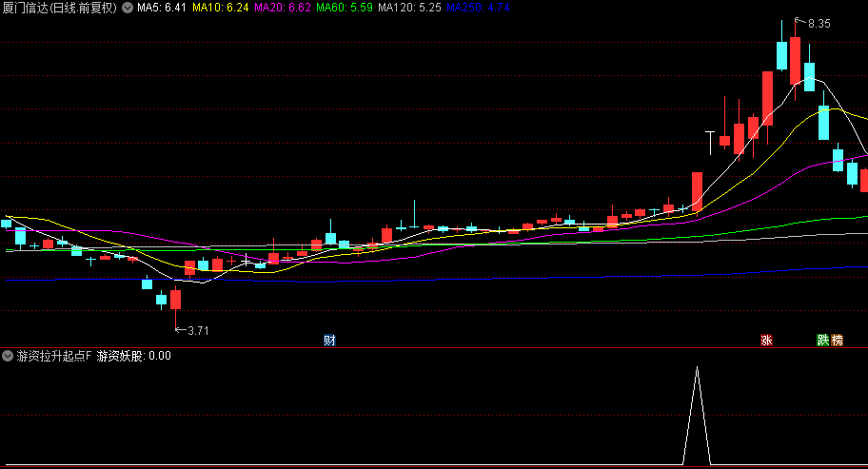Click the red 涨 event marker

[x=766, y=341]
